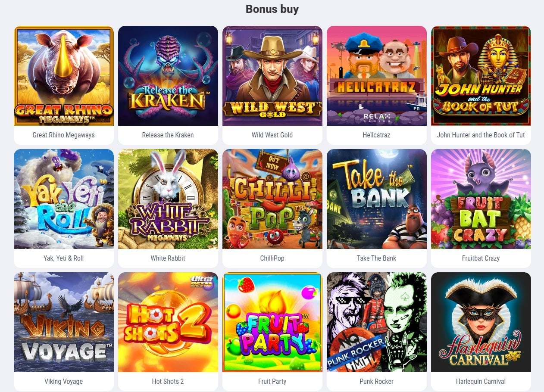This screenshot has height=392, width=544.
Task: Launch Wild West Gold from its cover art
Action: [272, 76]
